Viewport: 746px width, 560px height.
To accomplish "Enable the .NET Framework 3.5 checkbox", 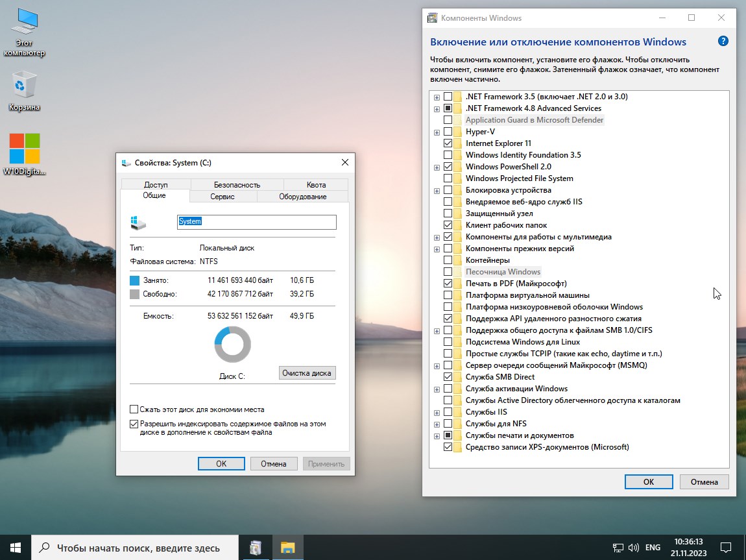I will 448,97.
